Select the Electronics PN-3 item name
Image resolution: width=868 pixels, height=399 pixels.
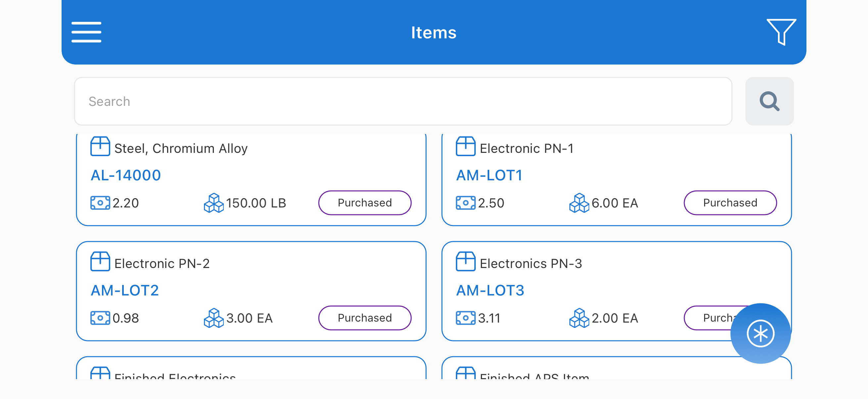pos(531,264)
